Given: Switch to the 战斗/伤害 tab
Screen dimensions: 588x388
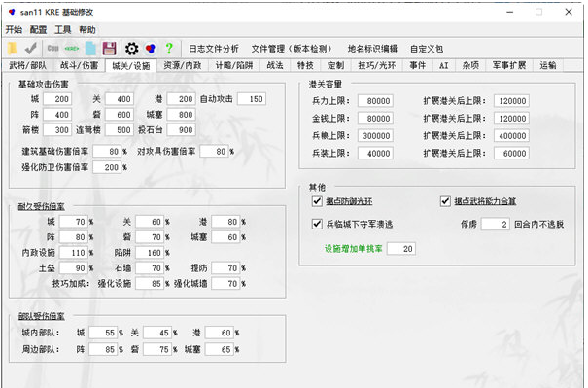Looking at the screenshot, I should coord(79,66).
